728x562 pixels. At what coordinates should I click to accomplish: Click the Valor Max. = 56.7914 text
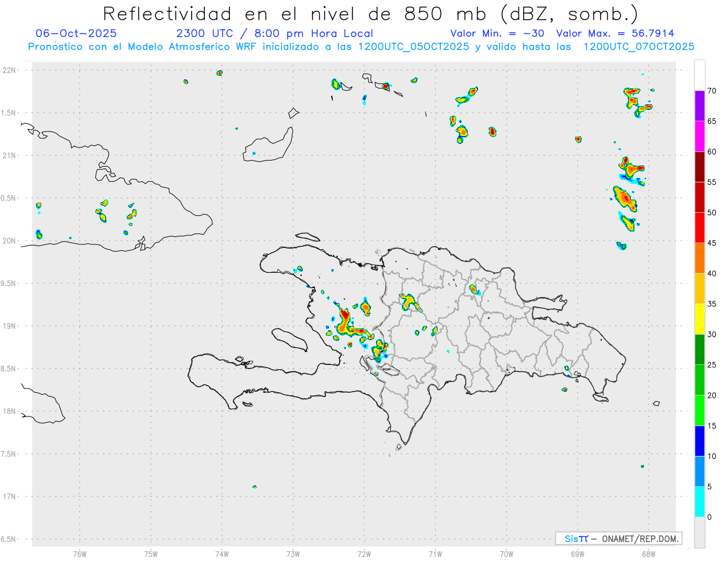[615, 33]
